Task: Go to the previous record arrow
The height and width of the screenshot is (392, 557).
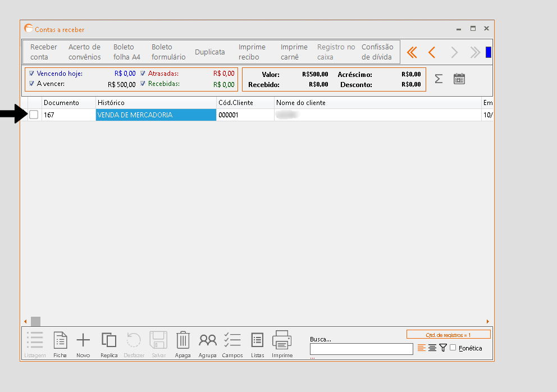Action: [x=432, y=52]
